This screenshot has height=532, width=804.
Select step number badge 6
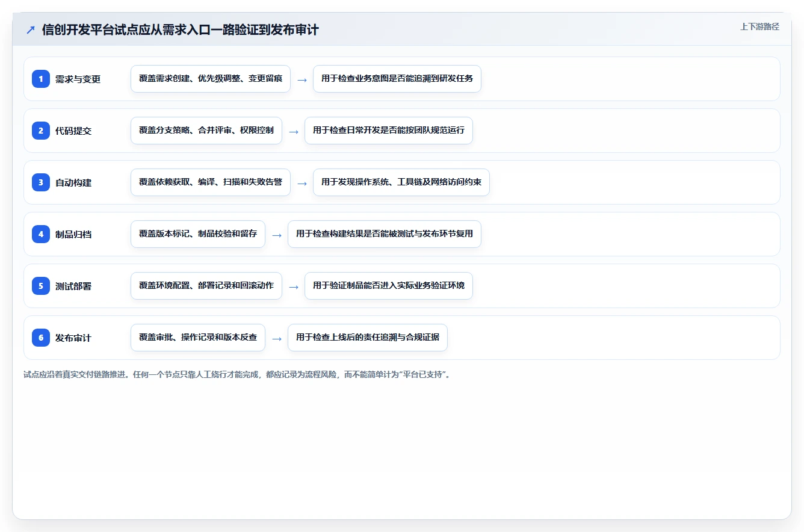coord(41,338)
